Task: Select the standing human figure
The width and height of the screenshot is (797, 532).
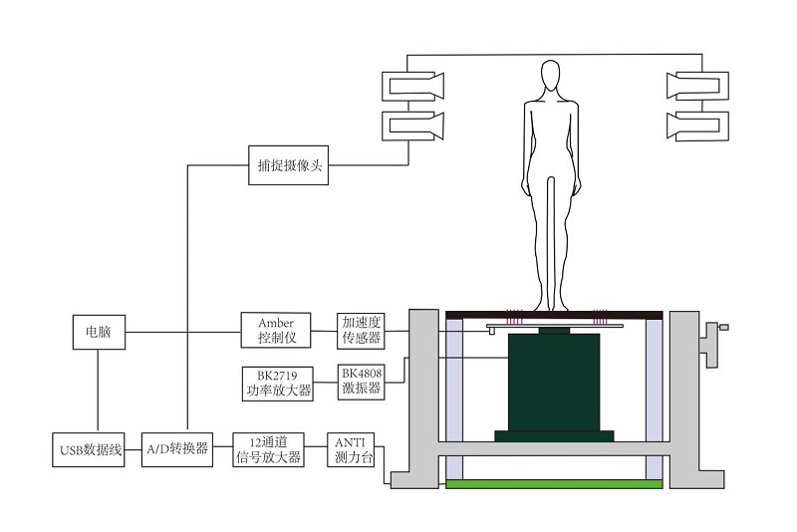Action: click(551, 185)
